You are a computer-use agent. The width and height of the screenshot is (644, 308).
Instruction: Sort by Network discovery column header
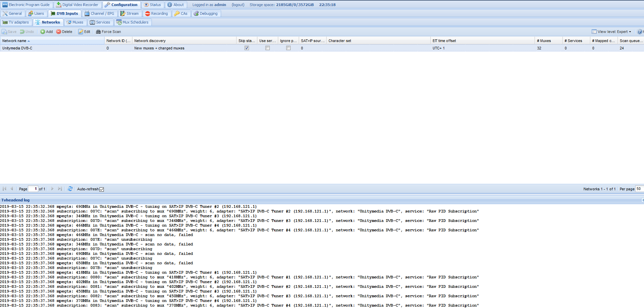pyautogui.click(x=184, y=41)
